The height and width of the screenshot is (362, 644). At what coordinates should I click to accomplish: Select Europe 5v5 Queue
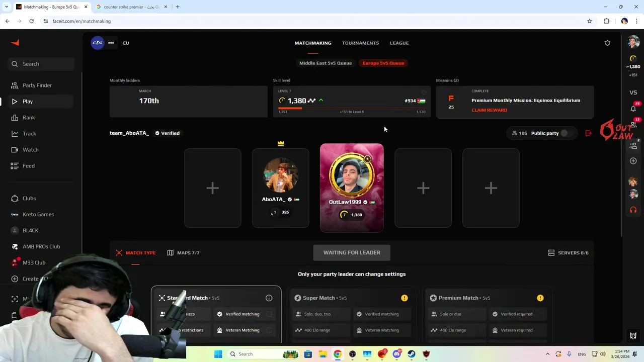pyautogui.click(x=383, y=63)
